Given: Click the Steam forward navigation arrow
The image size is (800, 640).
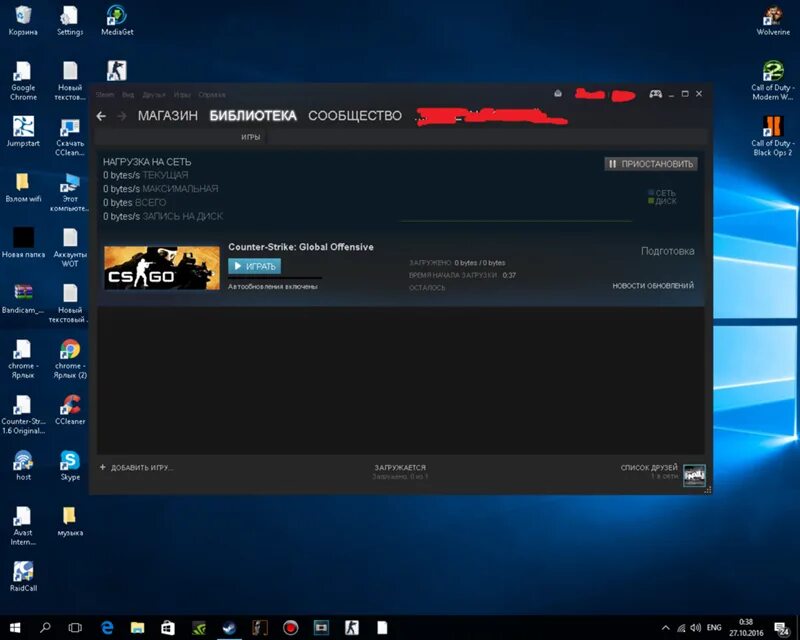Looking at the screenshot, I should 122,116.
